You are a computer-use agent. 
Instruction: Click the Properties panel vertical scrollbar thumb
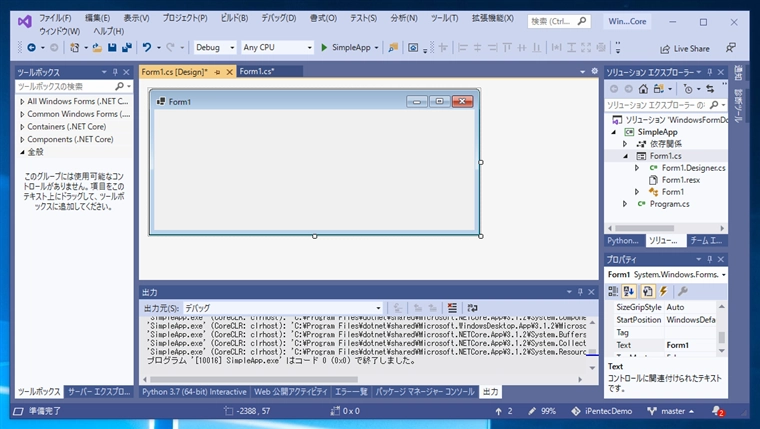pyautogui.click(x=722, y=336)
